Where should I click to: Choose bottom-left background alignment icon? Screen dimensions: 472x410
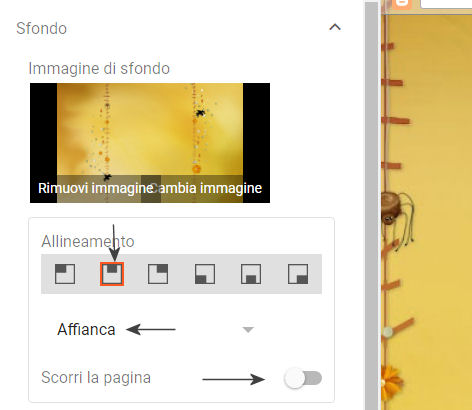coord(205,274)
